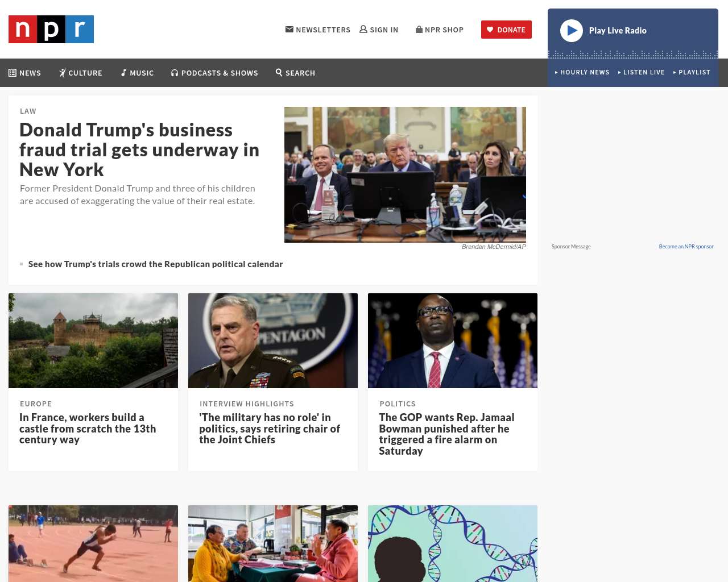The height and width of the screenshot is (582, 728).
Task: Expand the Listen Live option
Action: 642,72
